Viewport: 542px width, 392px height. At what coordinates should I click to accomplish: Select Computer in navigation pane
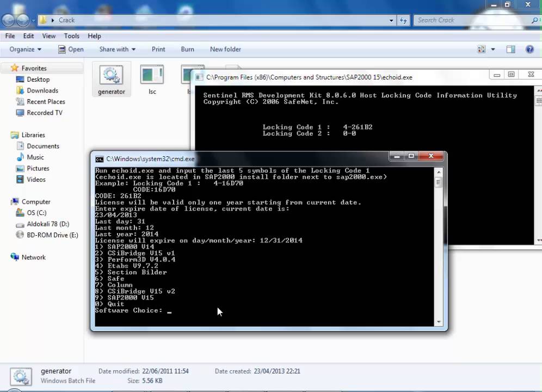(35, 201)
